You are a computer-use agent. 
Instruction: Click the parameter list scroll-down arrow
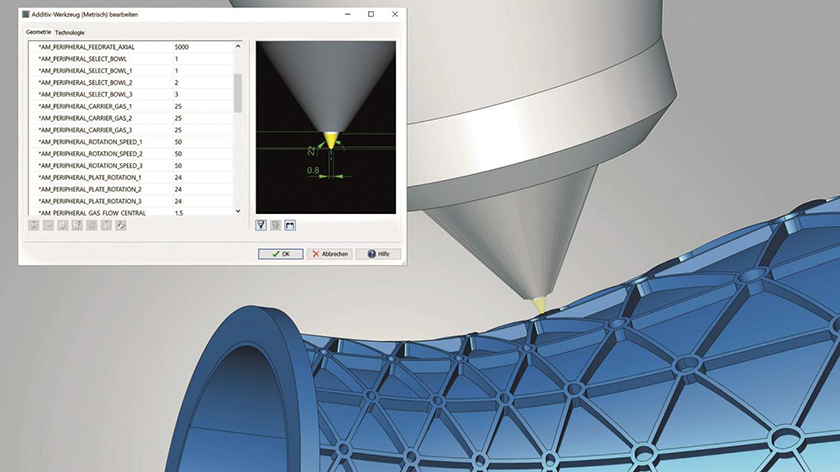pyautogui.click(x=238, y=211)
